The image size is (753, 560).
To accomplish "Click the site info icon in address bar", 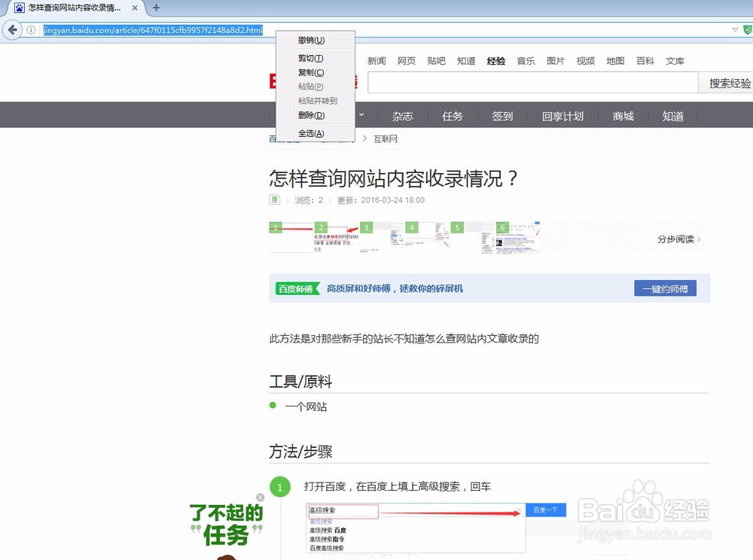I will [x=31, y=30].
